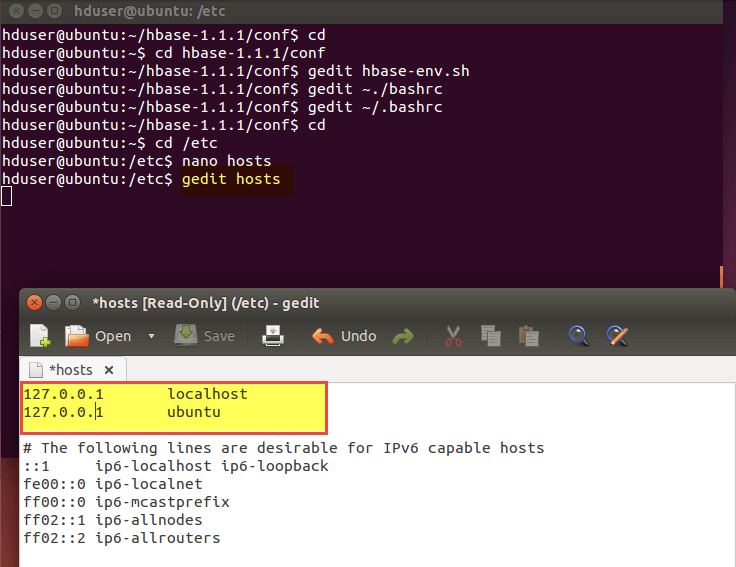Click the Copy icon in toolbar
736x567 pixels.
[490, 336]
